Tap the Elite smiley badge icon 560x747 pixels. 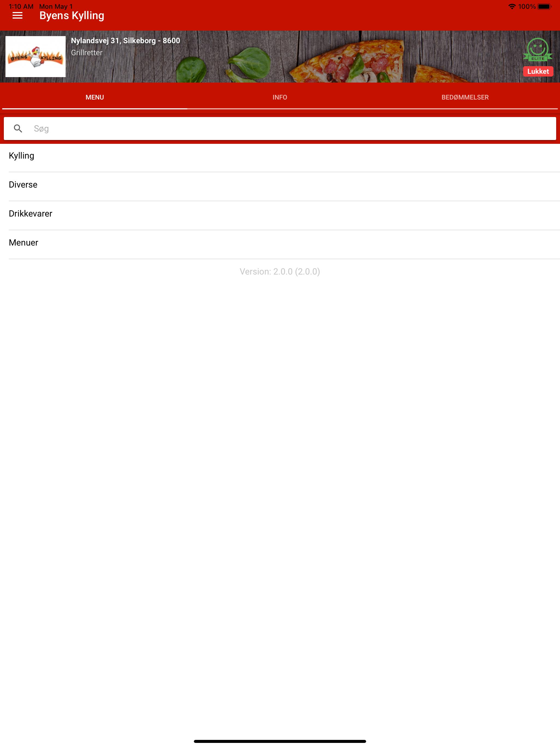coord(538,49)
